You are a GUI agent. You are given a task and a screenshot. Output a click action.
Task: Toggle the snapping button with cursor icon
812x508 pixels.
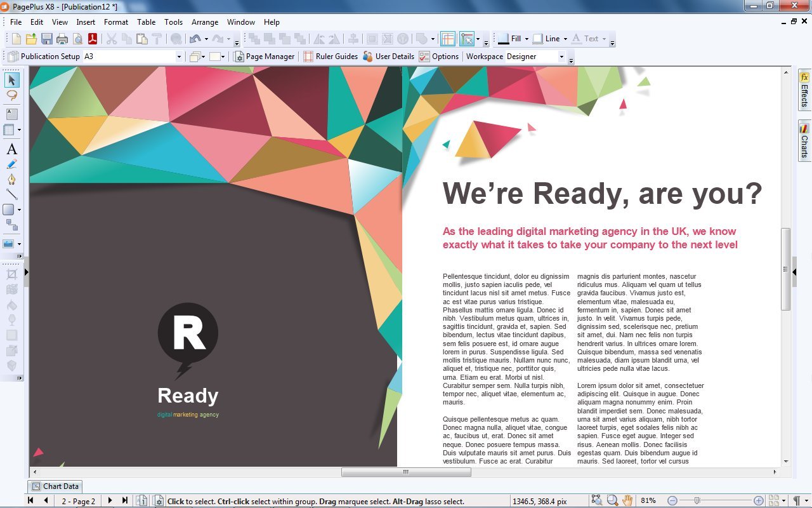(467, 39)
